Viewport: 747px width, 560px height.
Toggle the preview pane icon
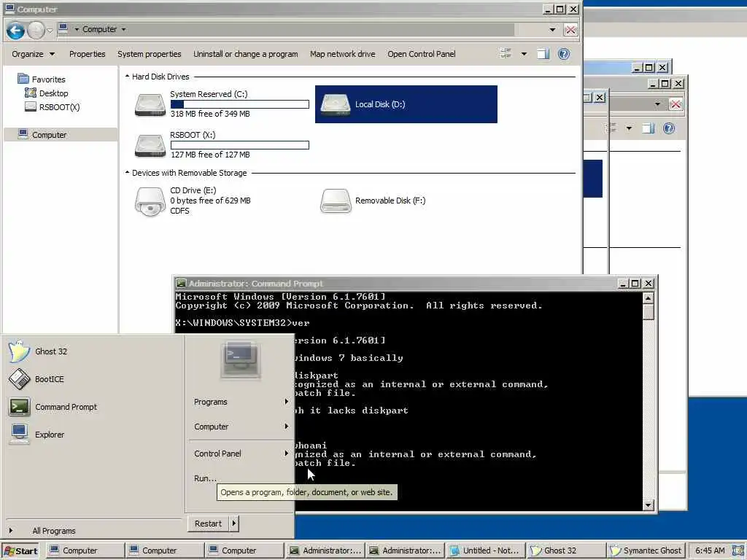[x=543, y=54]
